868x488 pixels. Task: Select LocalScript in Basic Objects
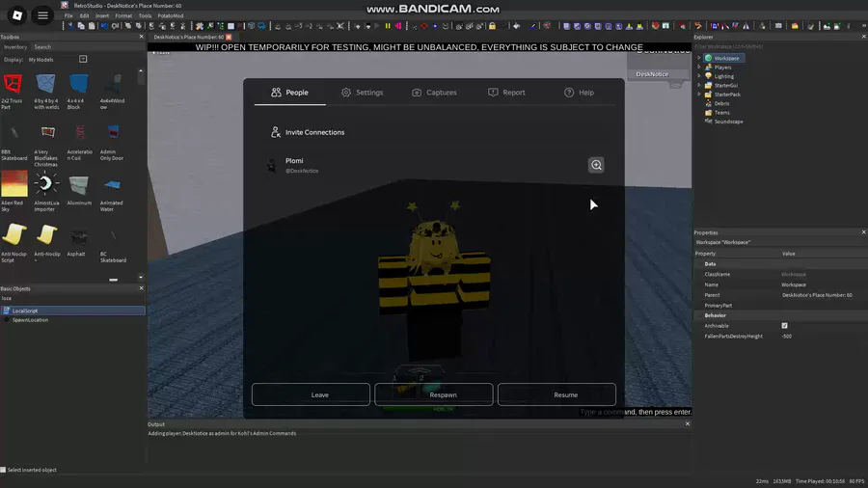(x=72, y=311)
